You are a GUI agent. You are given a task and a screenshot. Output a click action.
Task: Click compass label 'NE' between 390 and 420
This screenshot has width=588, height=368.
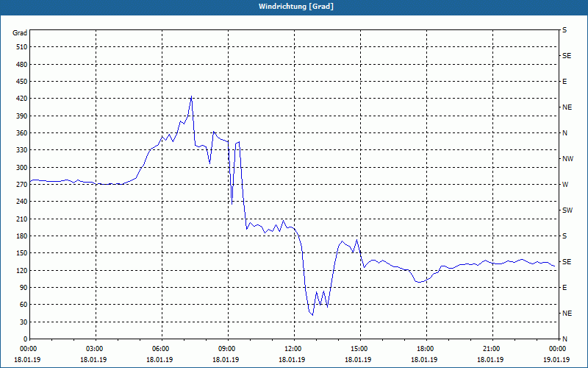(567, 107)
